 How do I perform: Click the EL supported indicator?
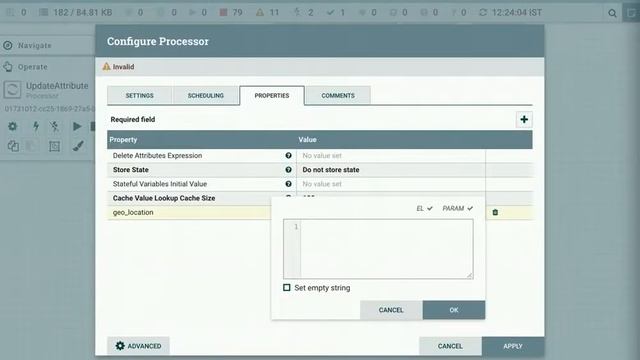coord(424,209)
